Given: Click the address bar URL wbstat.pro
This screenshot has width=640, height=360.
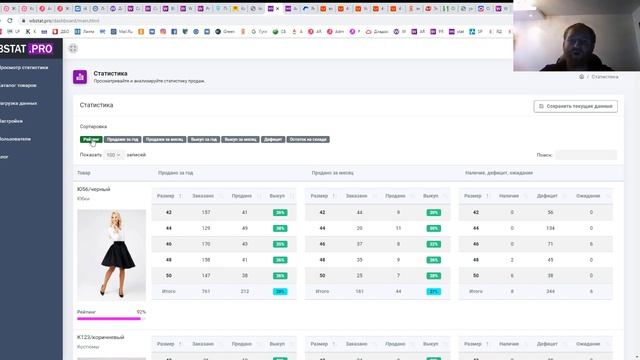Looking at the screenshot, I should (64, 20).
